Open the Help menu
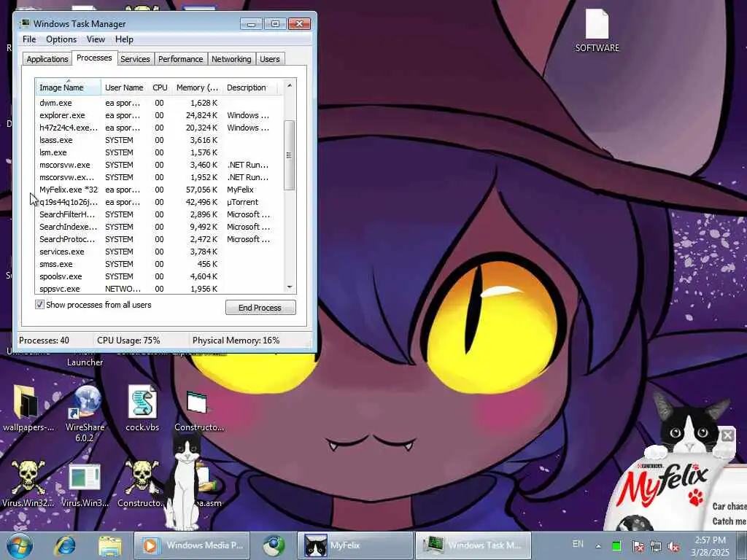747x560 pixels. coord(124,39)
